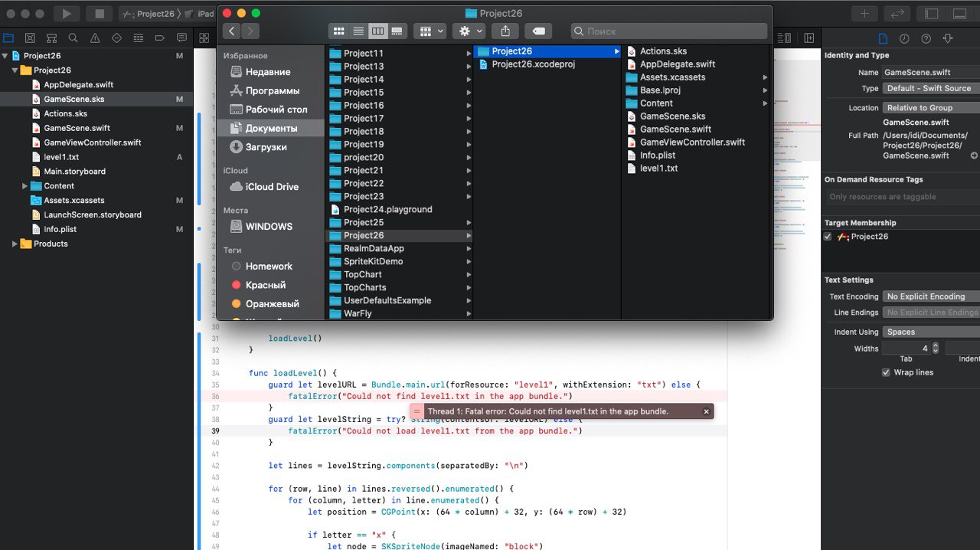Viewport: 980px width, 550px height.
Task: Go back in the Finder window
Action: (231, 31)
